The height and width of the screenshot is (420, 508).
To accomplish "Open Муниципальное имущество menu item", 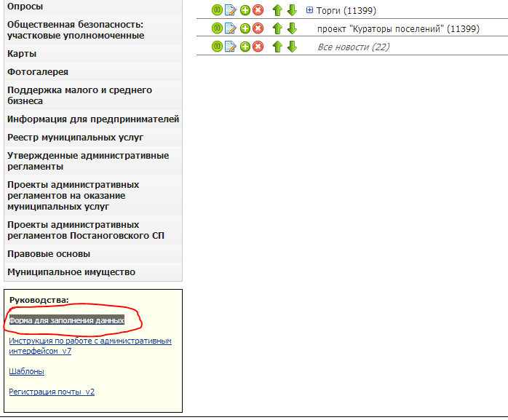I will 71,272.
